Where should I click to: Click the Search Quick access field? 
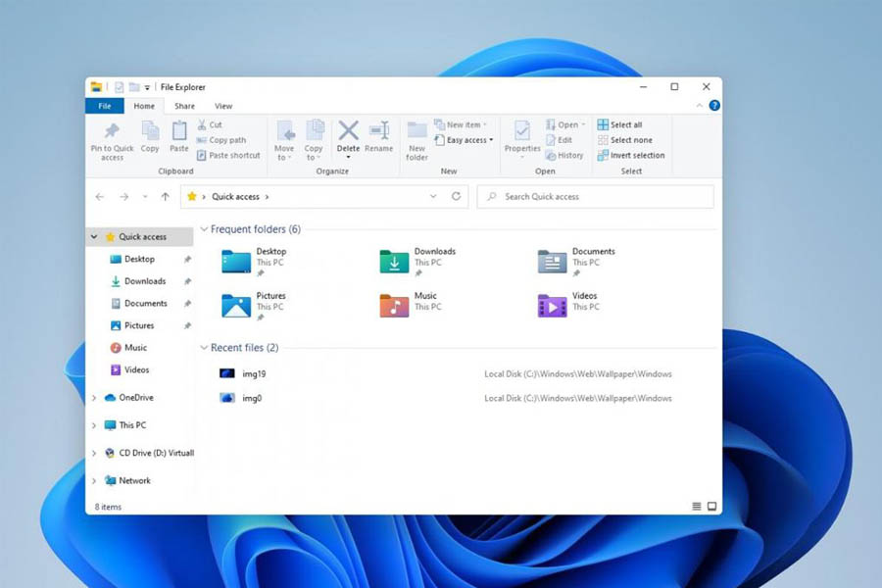[595, 196]
